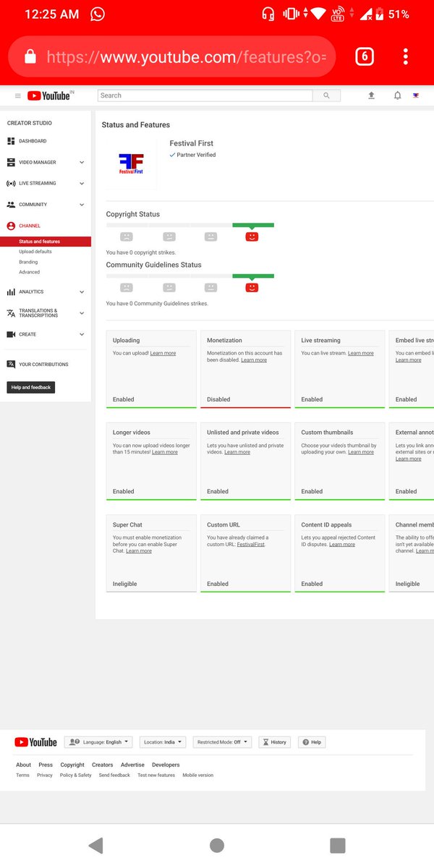The image size is (434, 868).
Task: Click the Your Contributions translate icon
Action: tap(11, 365)
